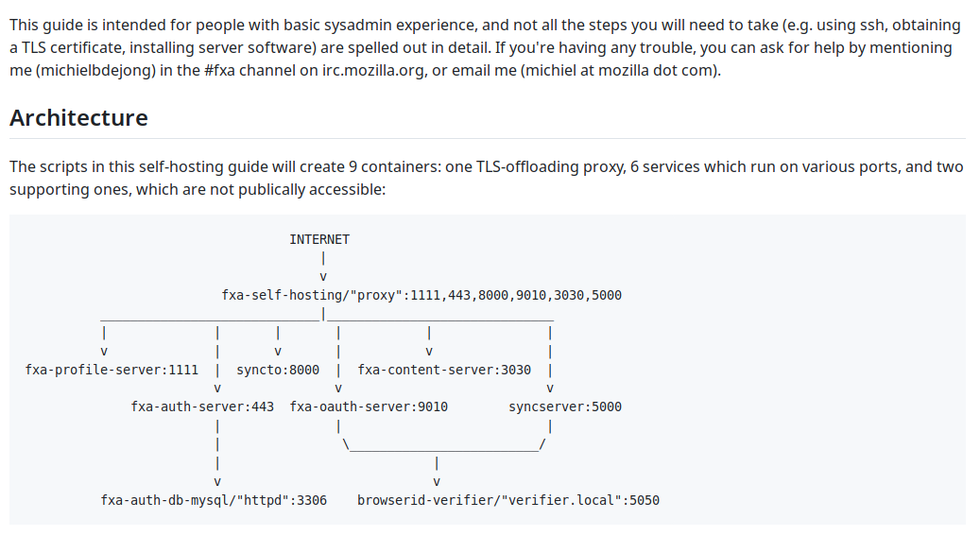The height and width of the screenshot is (536, 980).
Task: Click the fxa-content-server:3030 label
Action: coord(444,371)
